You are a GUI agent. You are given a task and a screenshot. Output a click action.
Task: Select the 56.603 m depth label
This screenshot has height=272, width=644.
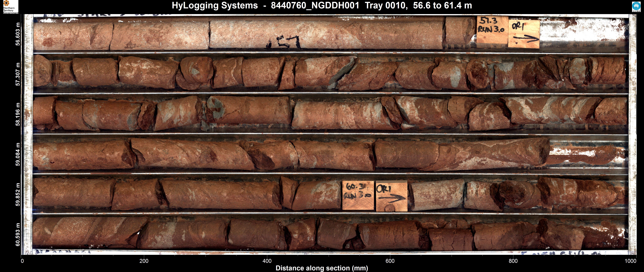[x=18, y=34]
